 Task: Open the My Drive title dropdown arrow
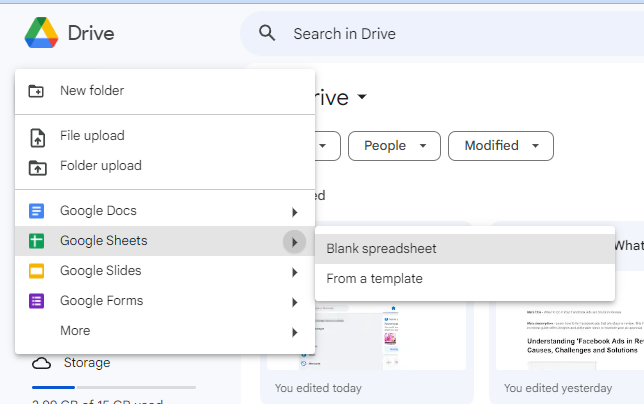[362, 97]
